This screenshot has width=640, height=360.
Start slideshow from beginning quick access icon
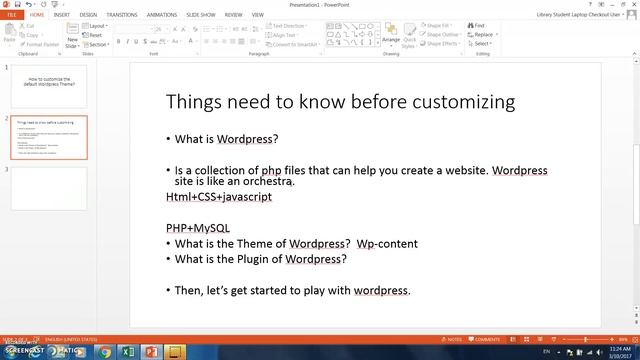[x=55, y=4]
